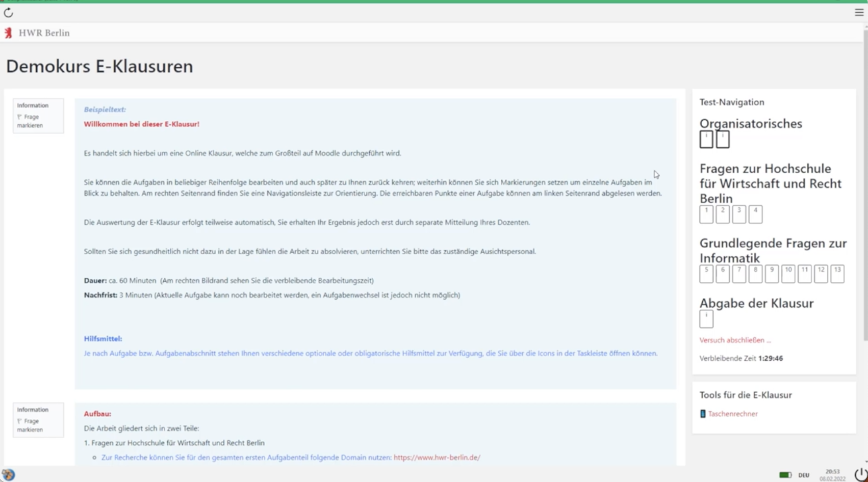Open the link https://www.hwr-berlin.de/
The image size is (868, 482).
(x=437, y=458)
